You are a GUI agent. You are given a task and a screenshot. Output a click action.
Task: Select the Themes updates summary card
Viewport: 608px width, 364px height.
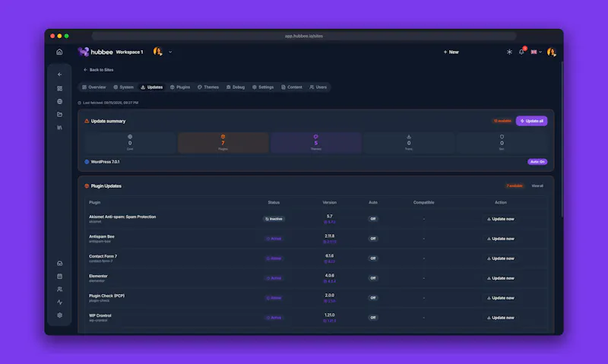tap(316, 143)
